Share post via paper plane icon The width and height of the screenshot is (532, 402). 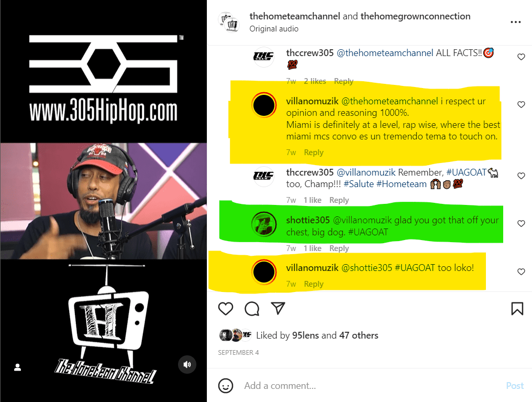278,308
